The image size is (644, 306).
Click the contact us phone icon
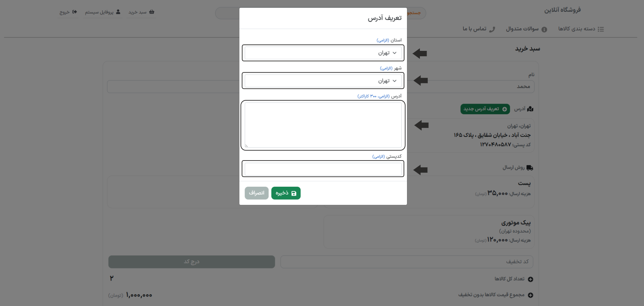[x=492, y=29]
